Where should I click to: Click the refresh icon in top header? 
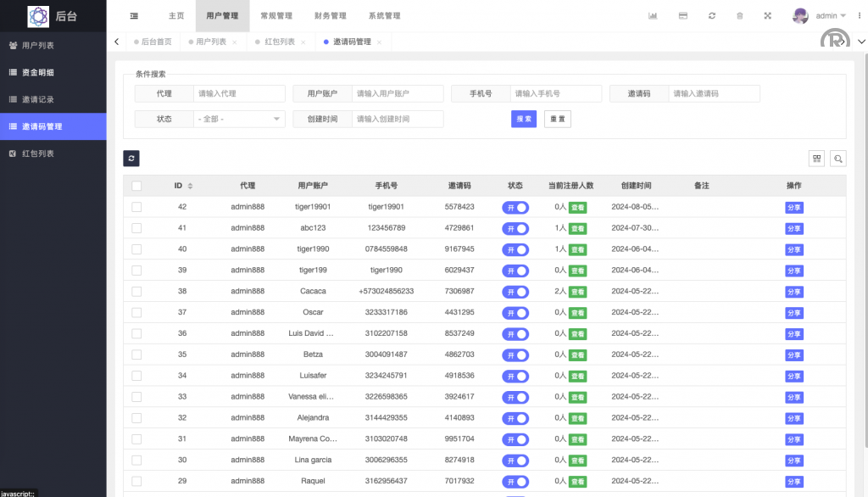coord(711,16)
